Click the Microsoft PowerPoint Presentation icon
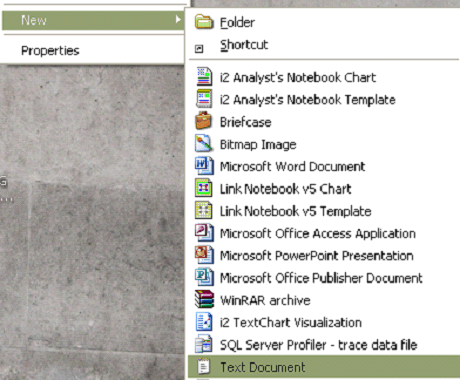The width and height of the screenshot is (460, 380). click(x=204, y=255)
